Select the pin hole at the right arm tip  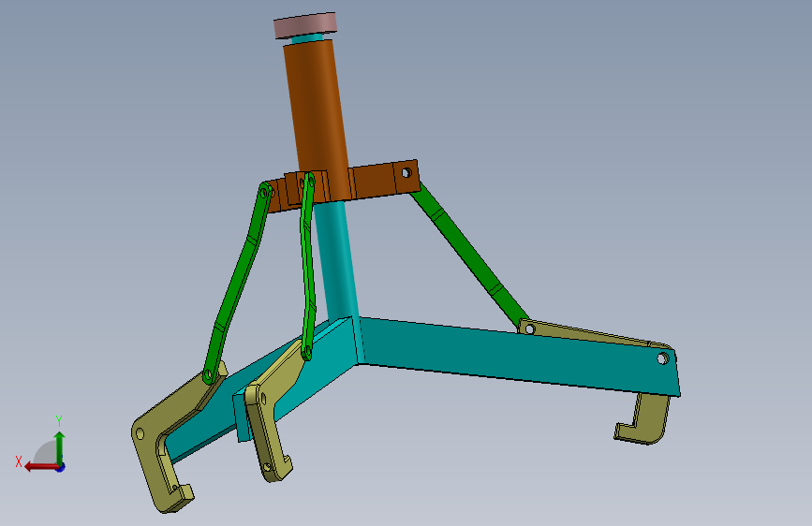click(x=663, y=358)
